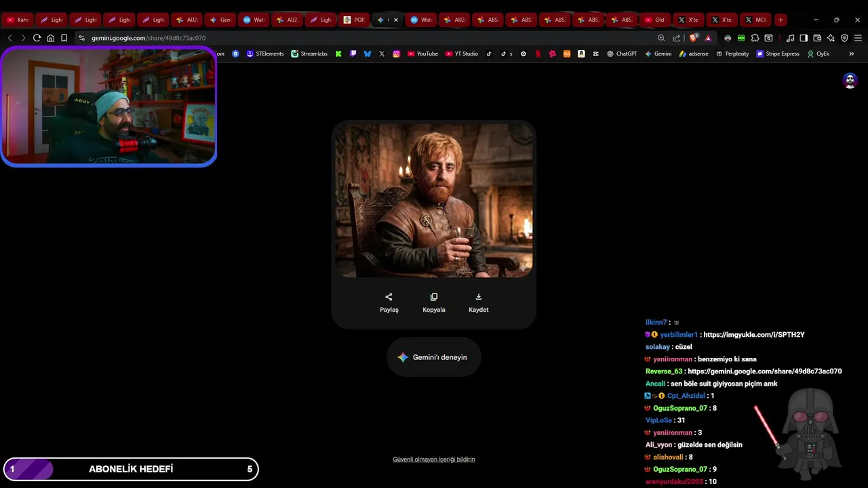Open the Amazon bookmark icon
The image size is (868, 488).
point(581,54)
